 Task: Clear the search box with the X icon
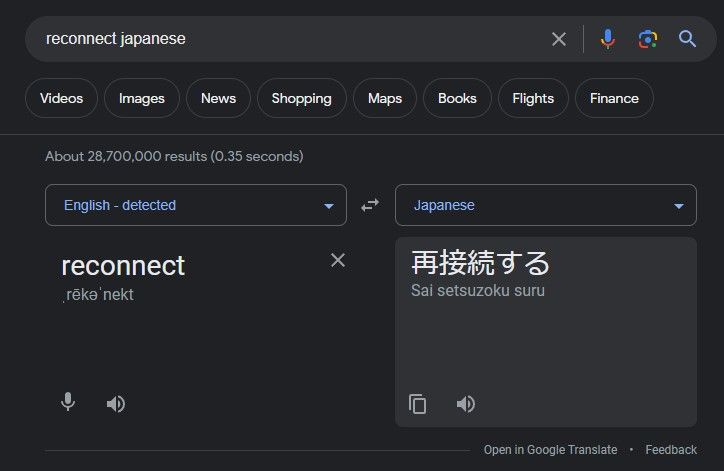tap(559, 39)
